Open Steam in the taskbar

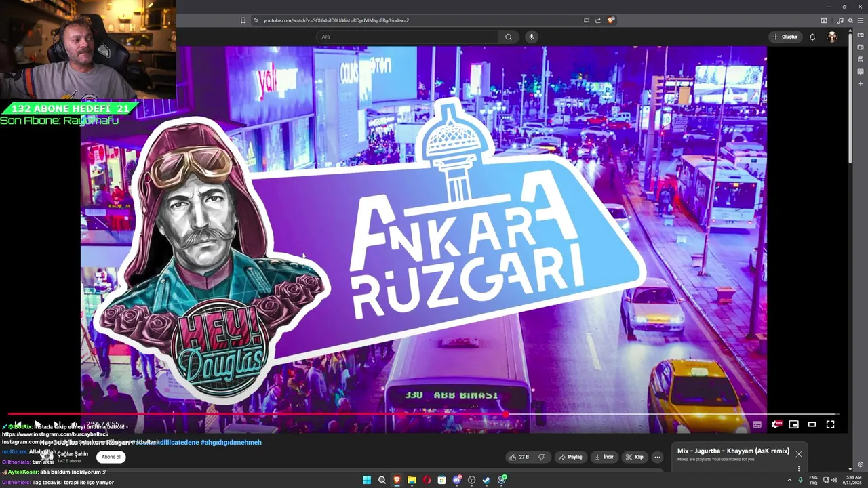486,480
